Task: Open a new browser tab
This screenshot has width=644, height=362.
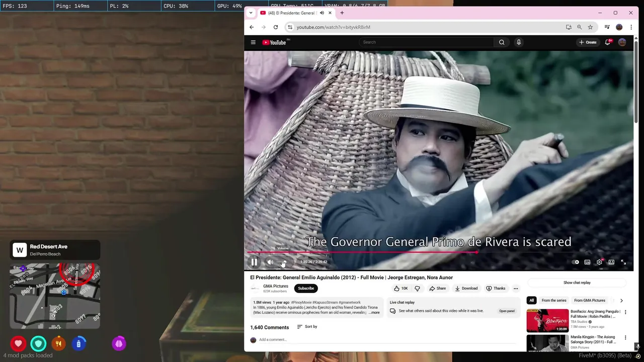Action: coord(342,13)
